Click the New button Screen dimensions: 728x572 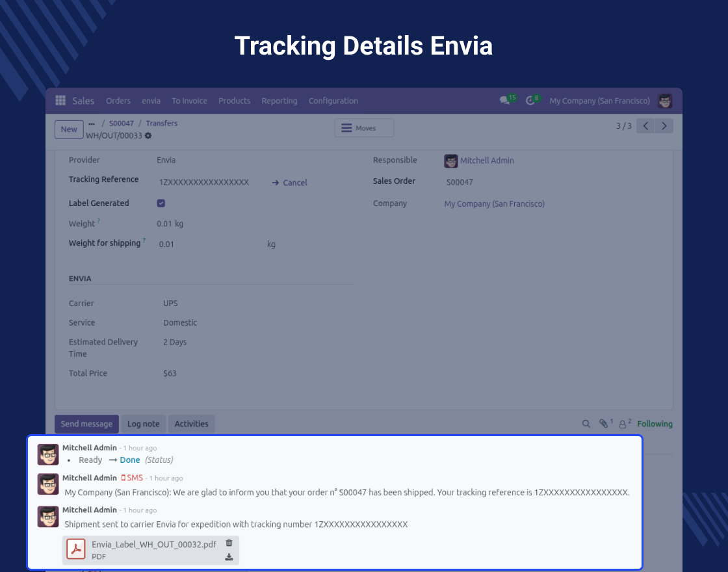69,129
